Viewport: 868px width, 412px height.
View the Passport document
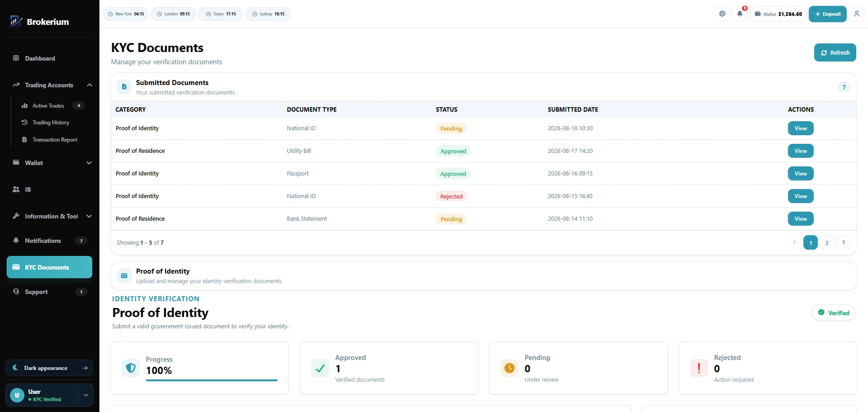click(x=801, y=174)
